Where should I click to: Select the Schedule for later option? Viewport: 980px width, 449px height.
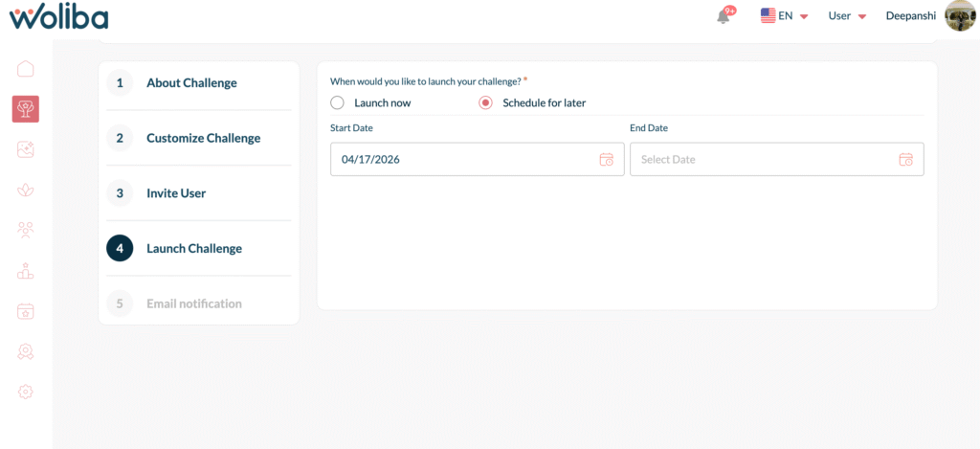point(485,102)
